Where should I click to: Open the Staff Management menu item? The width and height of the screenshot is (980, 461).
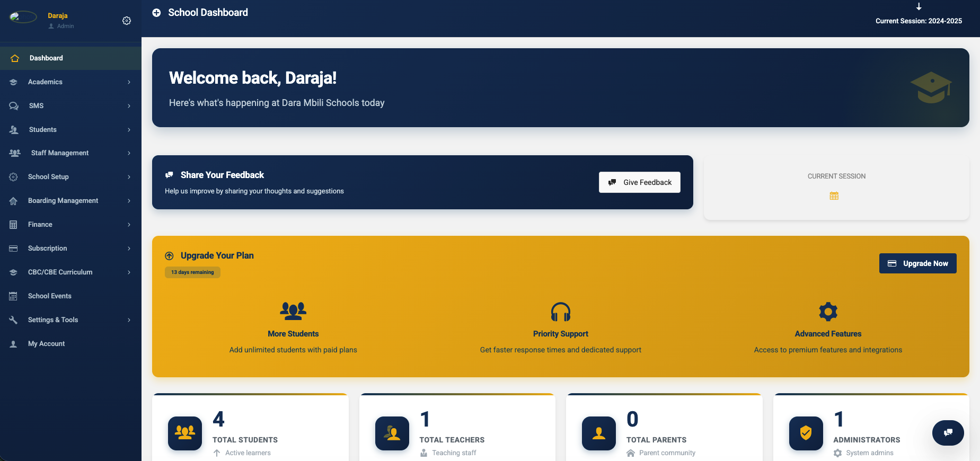click(x=70, y=153)
